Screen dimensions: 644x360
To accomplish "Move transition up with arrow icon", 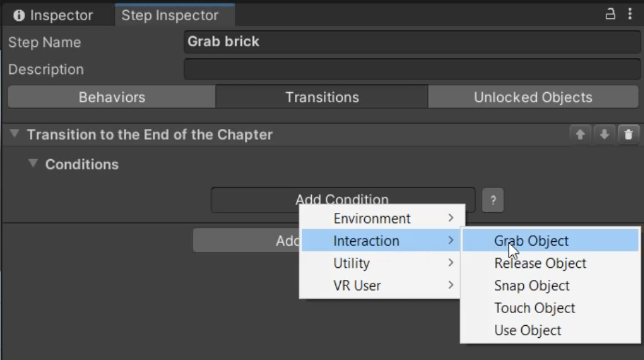I will [x=580, y=134].
